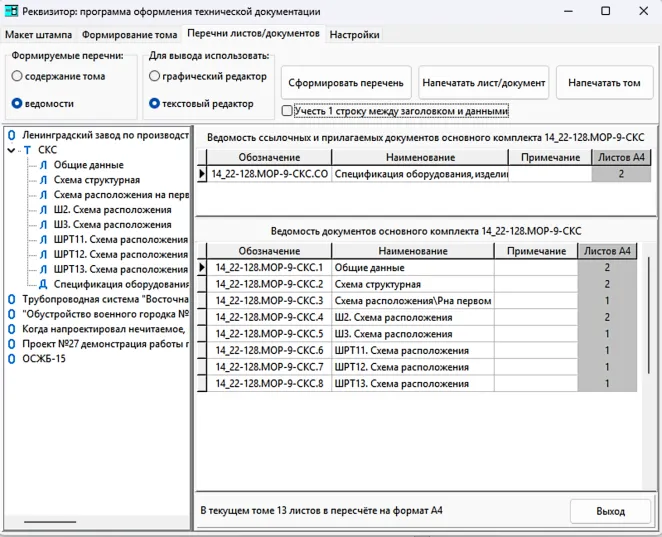Collapse the СКС tree node
The height and width of the screenshot is (537, 662).
click(x=11, y=150)
